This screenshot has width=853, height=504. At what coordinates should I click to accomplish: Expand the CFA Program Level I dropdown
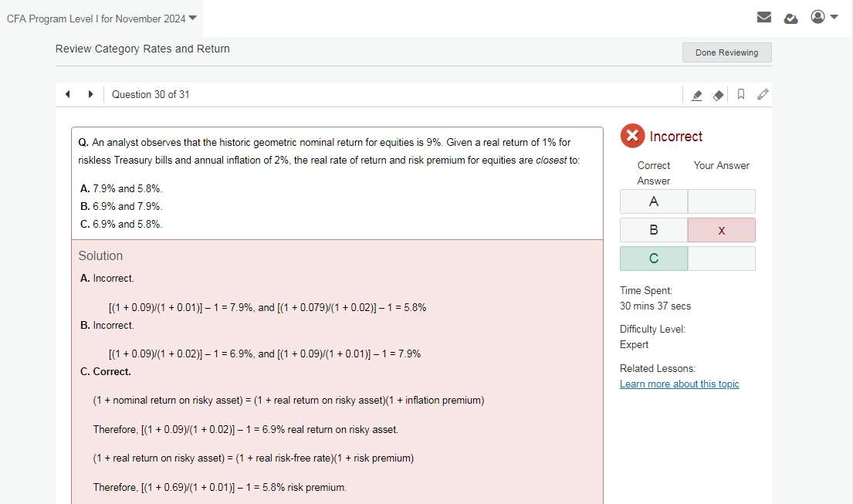click(192, 18)
